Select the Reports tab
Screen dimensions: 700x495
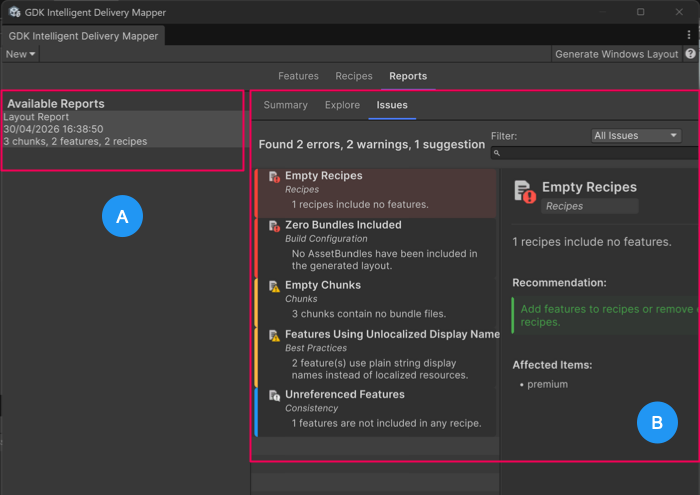click(408, 76)
